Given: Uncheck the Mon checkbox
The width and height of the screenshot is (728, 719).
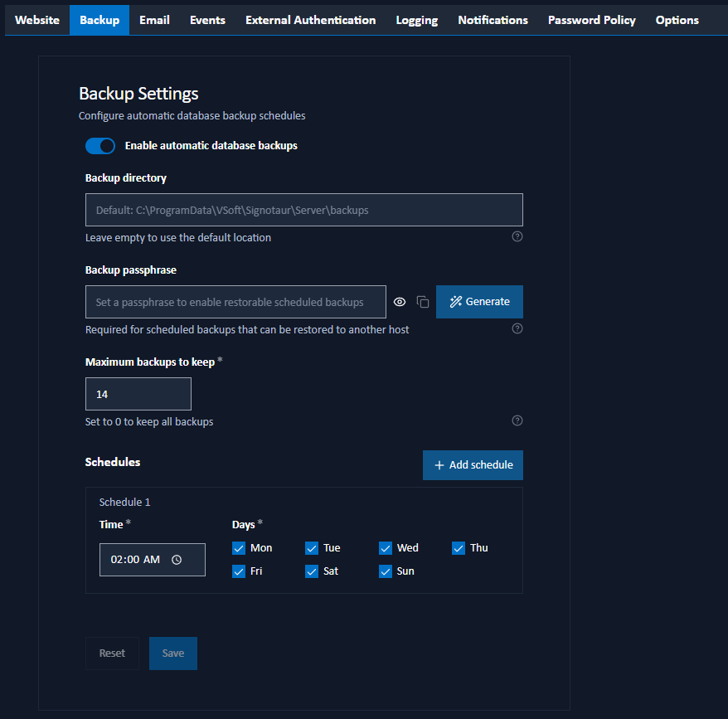Looking at the screenshot, I should coord(239,548).
